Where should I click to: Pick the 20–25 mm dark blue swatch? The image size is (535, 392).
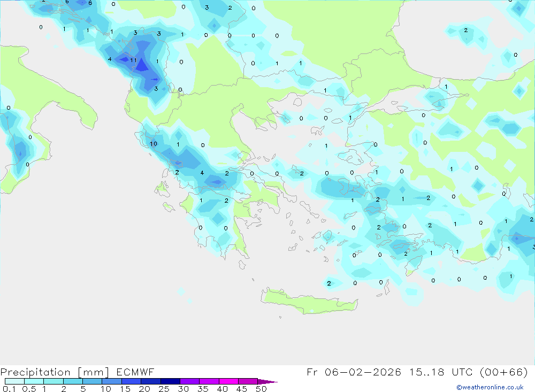(x=150, y=381)
